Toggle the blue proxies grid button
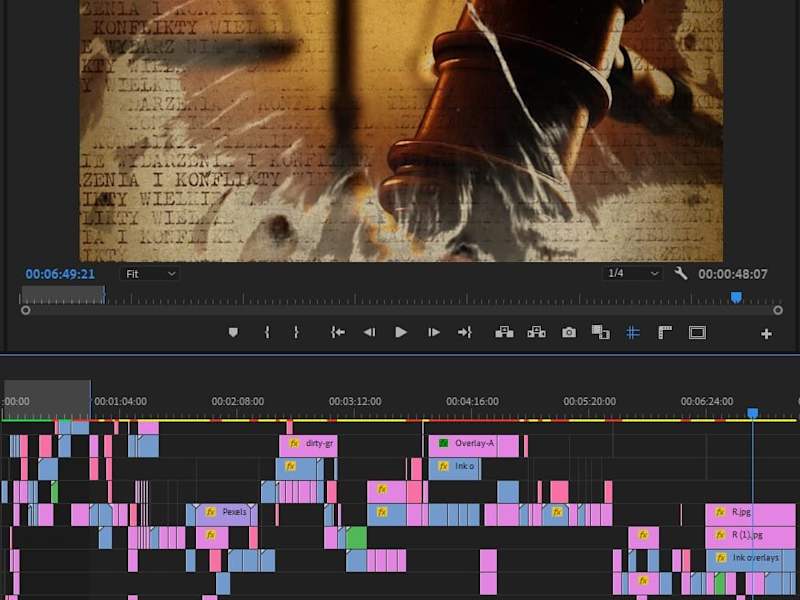The height and width of the screenshot is (600, 800). (633, 333)
